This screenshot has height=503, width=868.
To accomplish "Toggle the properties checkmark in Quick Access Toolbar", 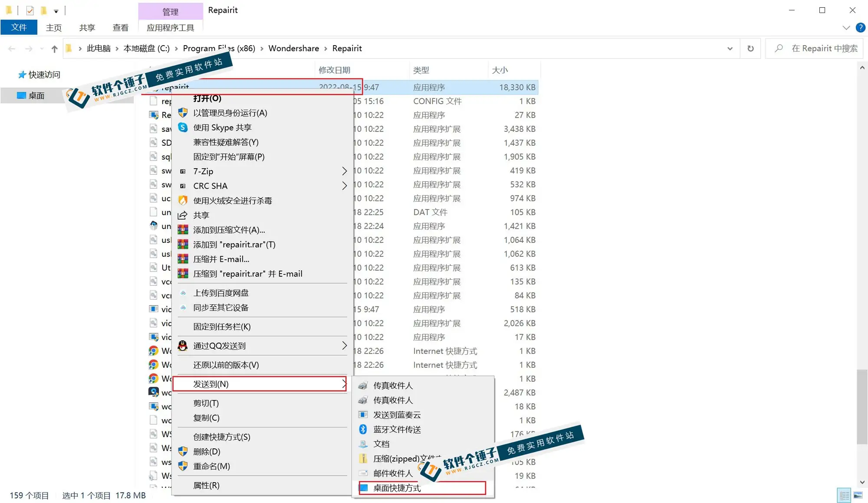I will click(x=30, y=10).
